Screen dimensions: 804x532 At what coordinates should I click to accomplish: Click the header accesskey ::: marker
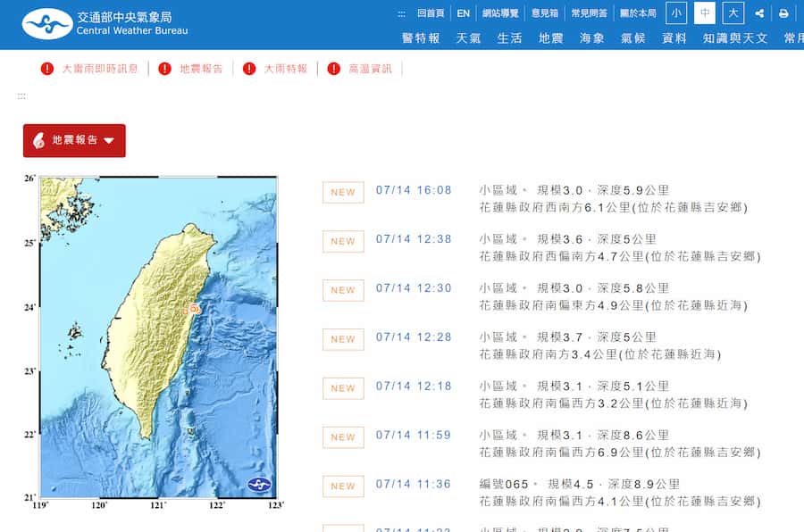(401, 14)
